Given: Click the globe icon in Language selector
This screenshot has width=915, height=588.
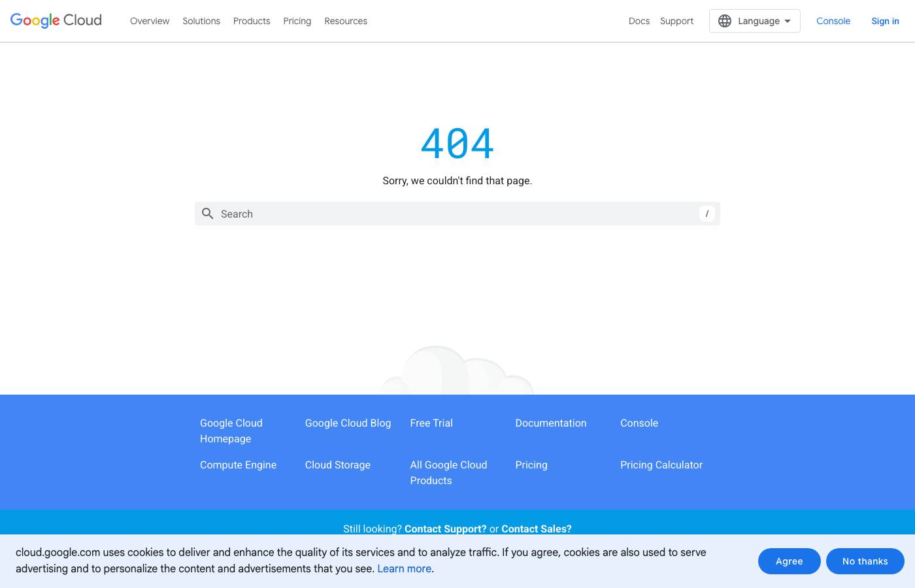Looking at the screenshot, I should pyautogui.click(x=724, y=21).
